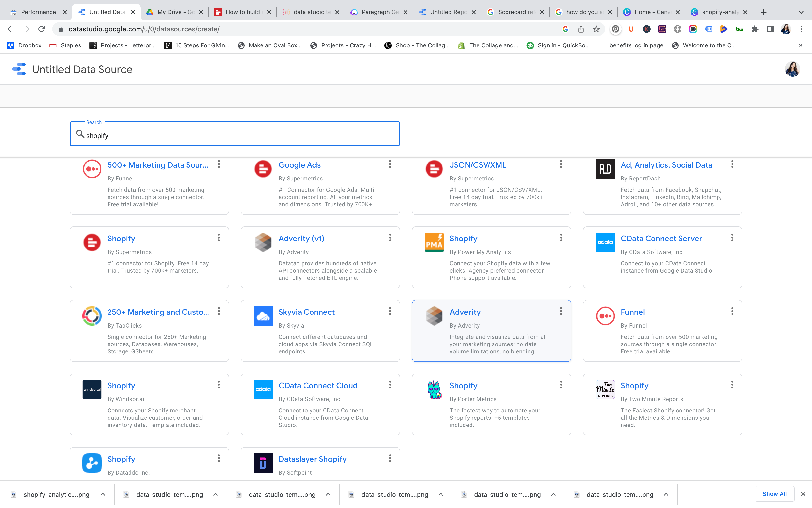Open a new browser tab
The width and height of the screenshot is (812, 508).
coord(764,12)
